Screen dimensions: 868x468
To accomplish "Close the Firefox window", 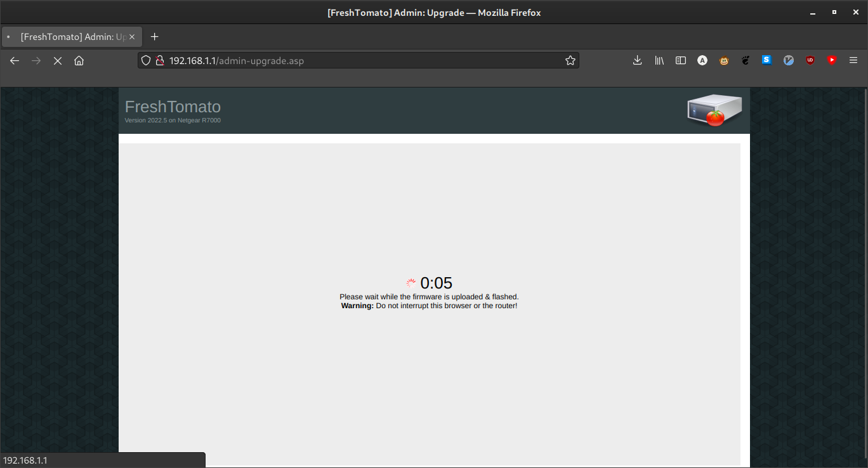I will [855, 12].
